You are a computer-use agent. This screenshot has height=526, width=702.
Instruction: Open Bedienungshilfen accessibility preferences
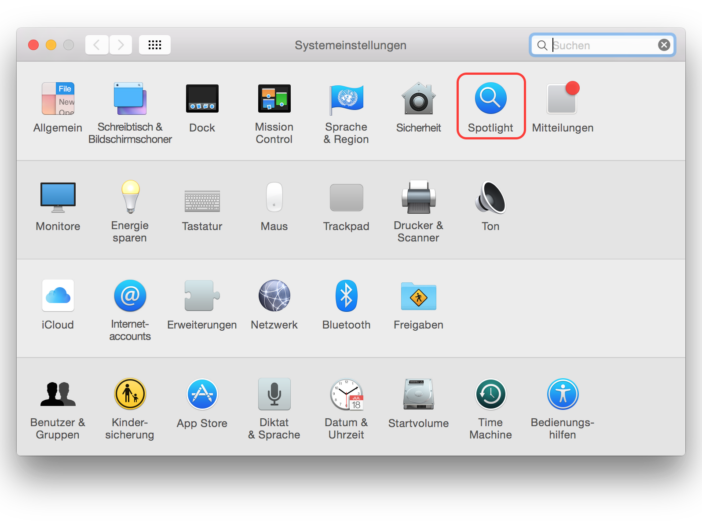pyautogui.click(x=563, y=408)
